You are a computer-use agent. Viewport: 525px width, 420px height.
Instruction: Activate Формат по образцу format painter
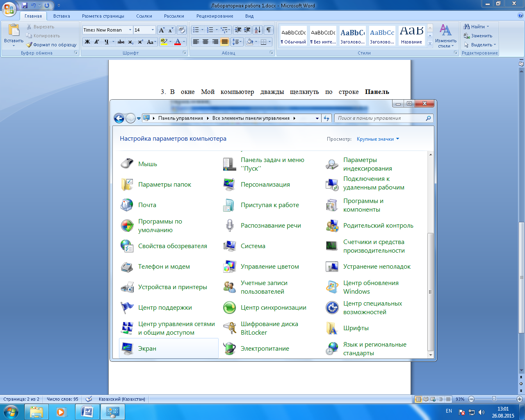(x=52, y=45)
